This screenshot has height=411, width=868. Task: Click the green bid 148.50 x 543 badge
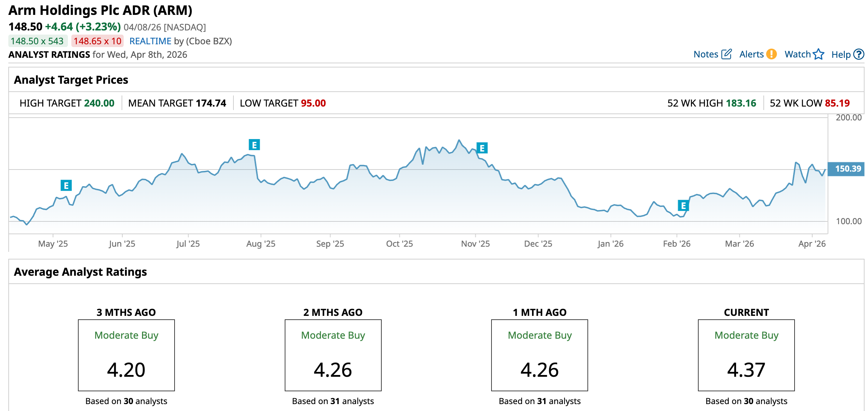coord(37,41)
